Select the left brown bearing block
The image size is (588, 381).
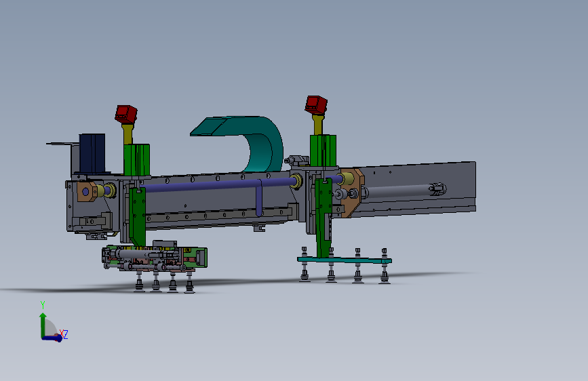click(x=86, y=192)
